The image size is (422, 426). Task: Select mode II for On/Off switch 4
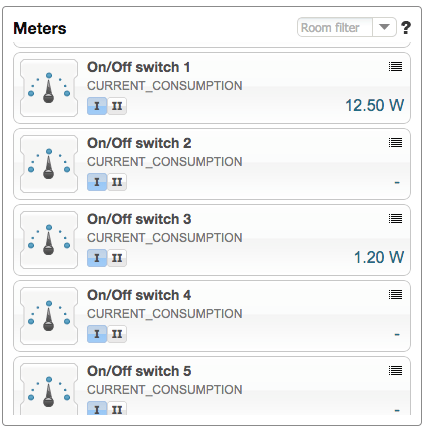coord(117,334)
